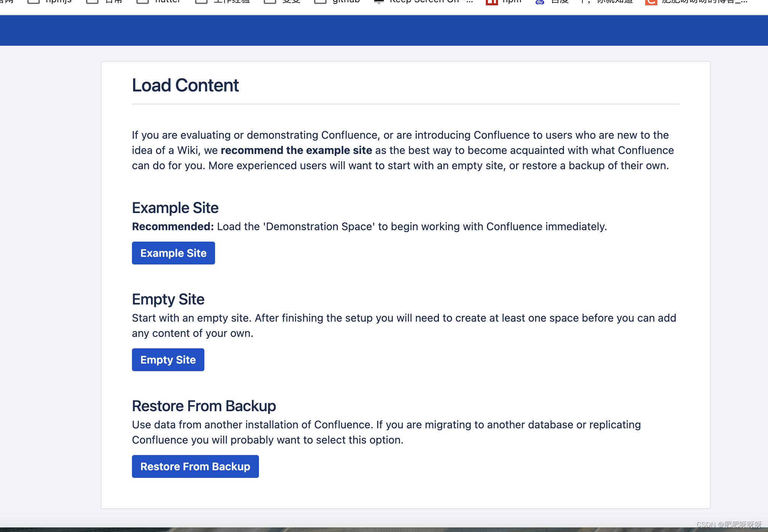Image resolution: width=768 pixels, height=532 pixels.
Task: Click the Empty Site section heading
Action: [168, 300]
